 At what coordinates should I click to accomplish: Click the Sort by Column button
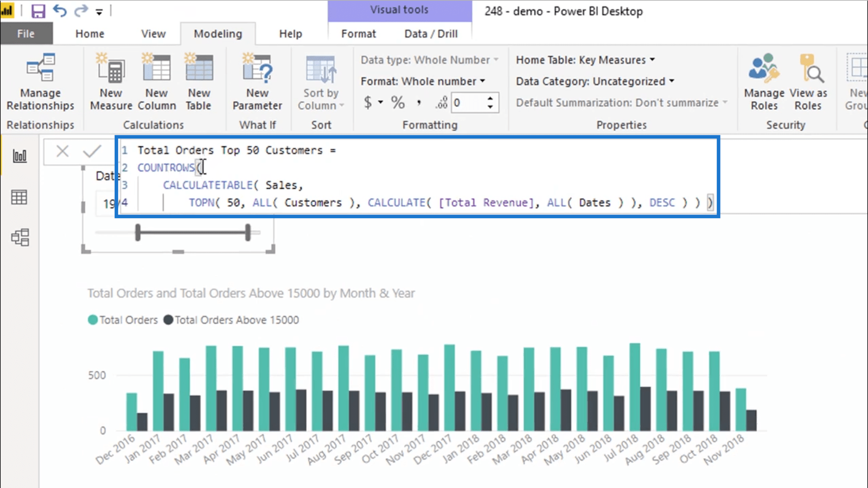tap(321, 82)
